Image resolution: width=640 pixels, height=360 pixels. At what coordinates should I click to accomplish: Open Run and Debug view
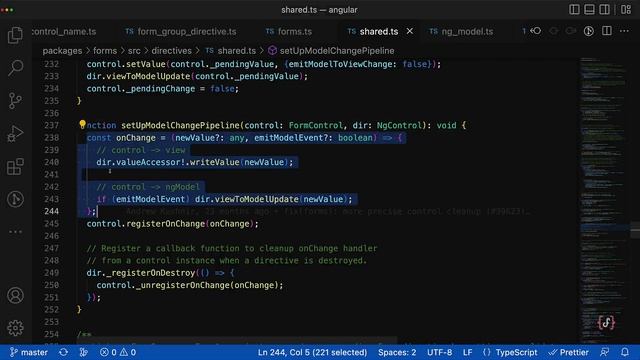(15, 133)
